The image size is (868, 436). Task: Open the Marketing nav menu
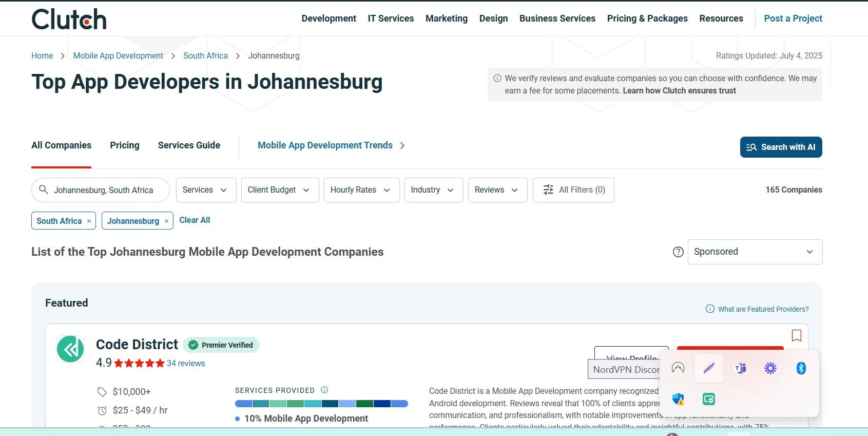click(447, 18)
